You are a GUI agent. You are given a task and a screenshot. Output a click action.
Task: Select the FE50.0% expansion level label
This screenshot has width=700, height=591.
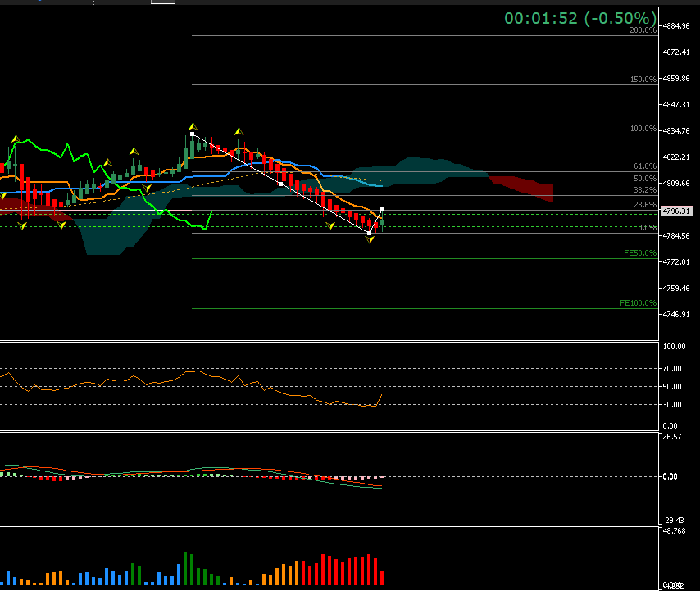[639, 253]
